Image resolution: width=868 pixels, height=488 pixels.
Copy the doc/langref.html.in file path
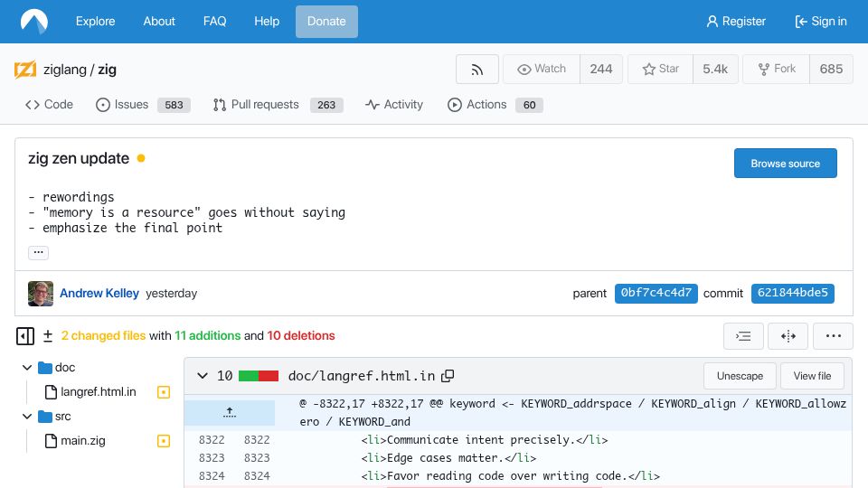coord(448,376)
